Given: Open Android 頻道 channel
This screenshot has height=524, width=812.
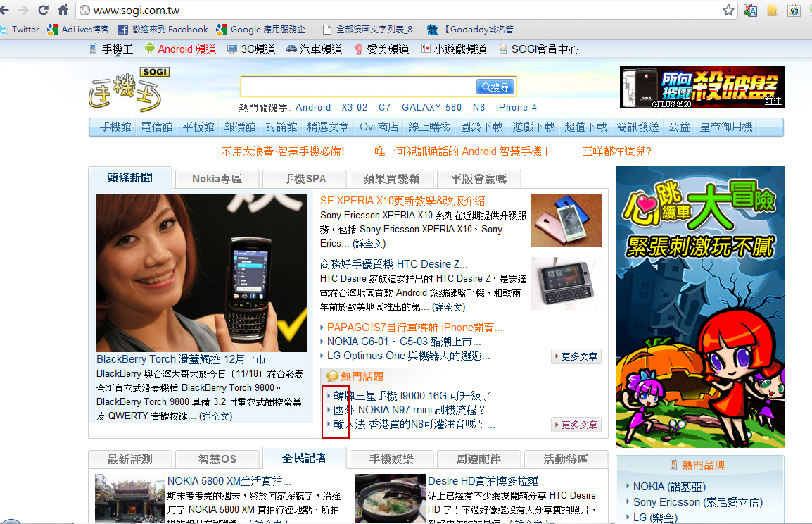Looking at the screenshot, I should click(x=180, y=49).
